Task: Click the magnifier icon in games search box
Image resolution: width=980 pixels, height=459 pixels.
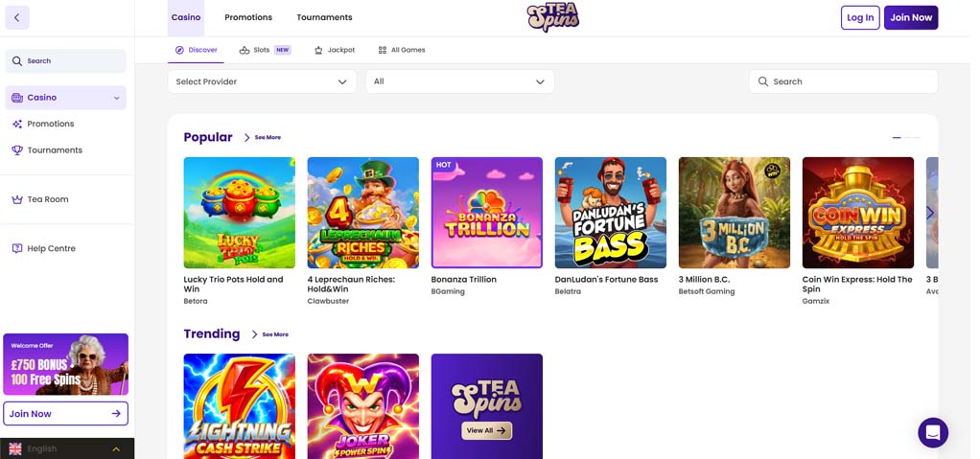Action: [x=763, y=81]
